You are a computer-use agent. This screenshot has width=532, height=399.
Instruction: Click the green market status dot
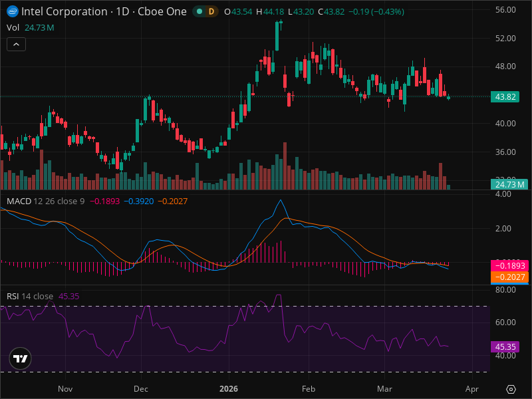[x=199, y=11]
